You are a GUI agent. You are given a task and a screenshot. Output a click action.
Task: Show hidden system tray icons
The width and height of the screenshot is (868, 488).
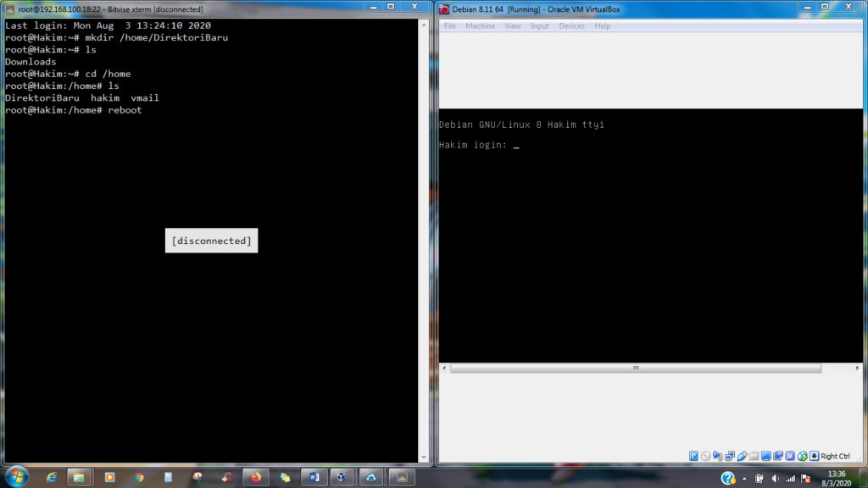click(x=744, y=479)
